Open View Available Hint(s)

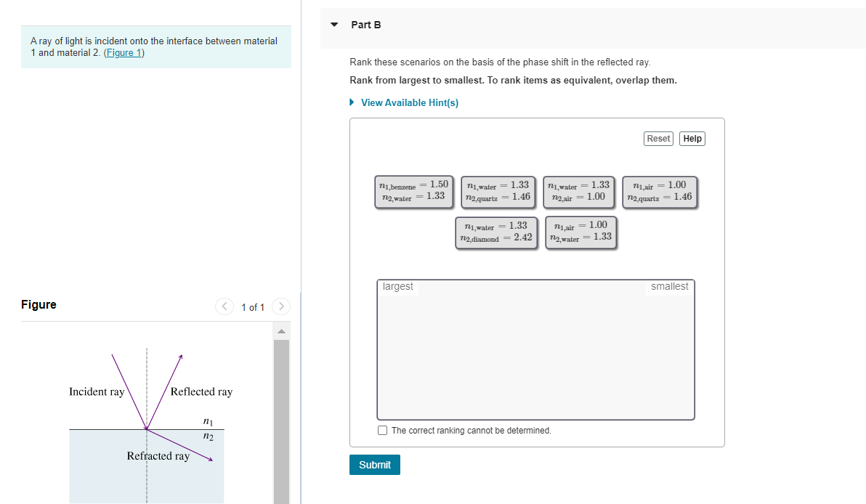[x=410, y=102]
